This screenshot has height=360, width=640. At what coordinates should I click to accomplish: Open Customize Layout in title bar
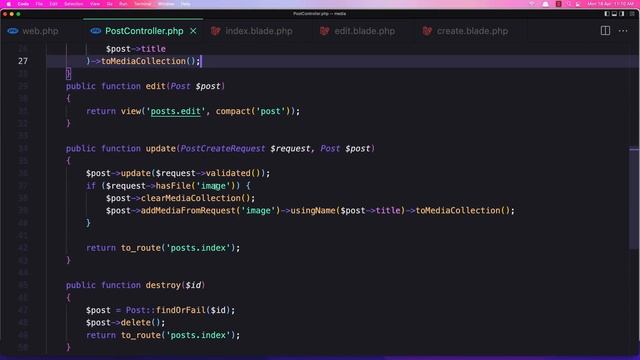[x=632, y=13]
